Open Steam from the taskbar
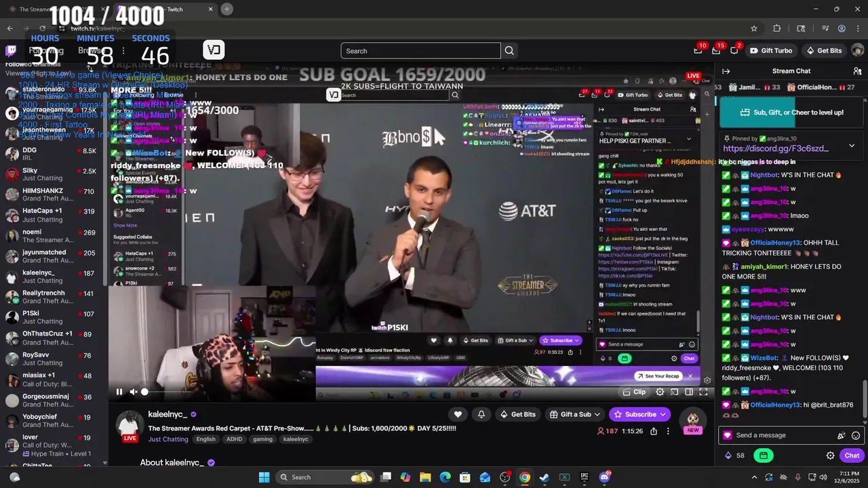 point(544,477)
